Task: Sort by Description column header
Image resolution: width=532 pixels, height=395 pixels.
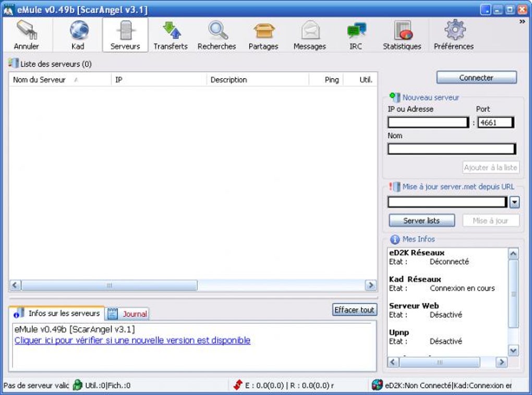Action: [258, 80]
